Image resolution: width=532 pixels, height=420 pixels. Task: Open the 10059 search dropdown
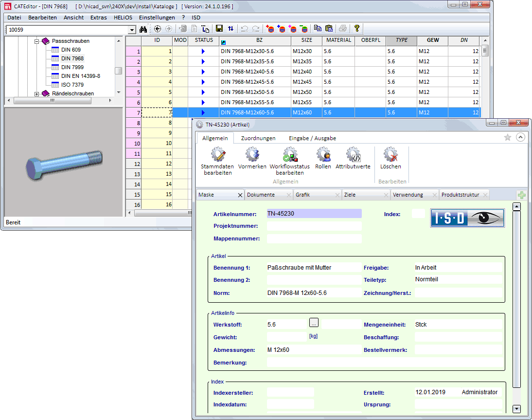(132, 30)
